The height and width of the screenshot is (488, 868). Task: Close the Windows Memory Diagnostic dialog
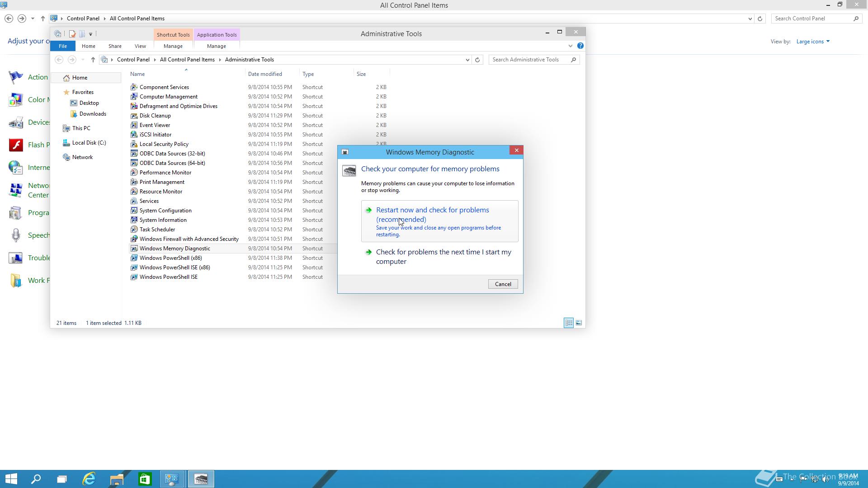coord(516,150)
